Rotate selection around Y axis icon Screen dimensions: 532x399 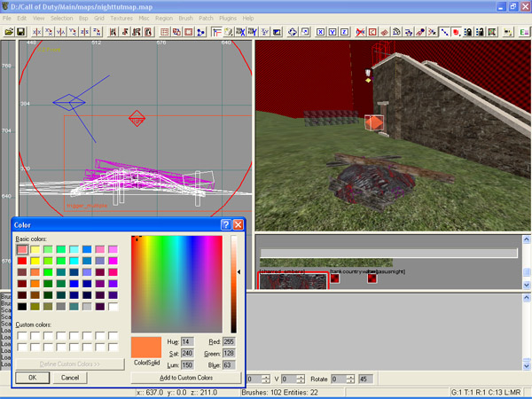point(73,32)
